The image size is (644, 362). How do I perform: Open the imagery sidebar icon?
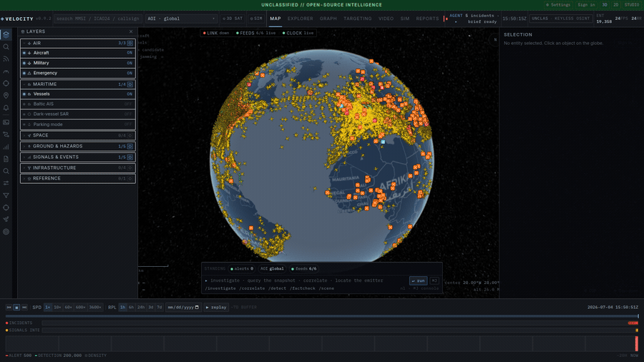pos(6,122)
